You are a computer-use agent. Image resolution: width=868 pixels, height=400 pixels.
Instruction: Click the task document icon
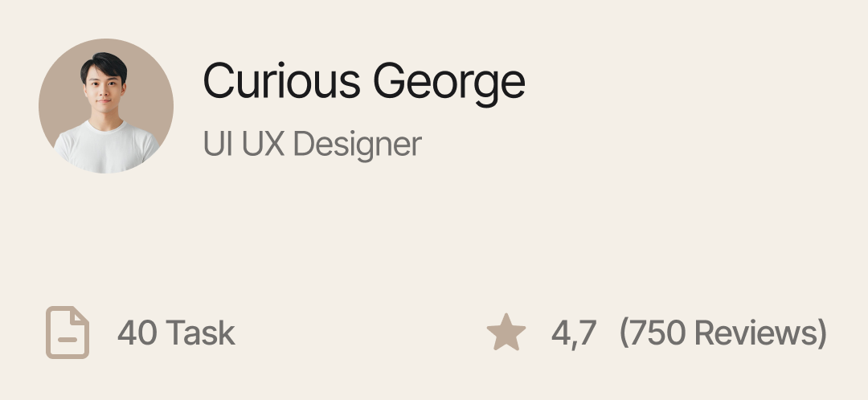point(68,333)
